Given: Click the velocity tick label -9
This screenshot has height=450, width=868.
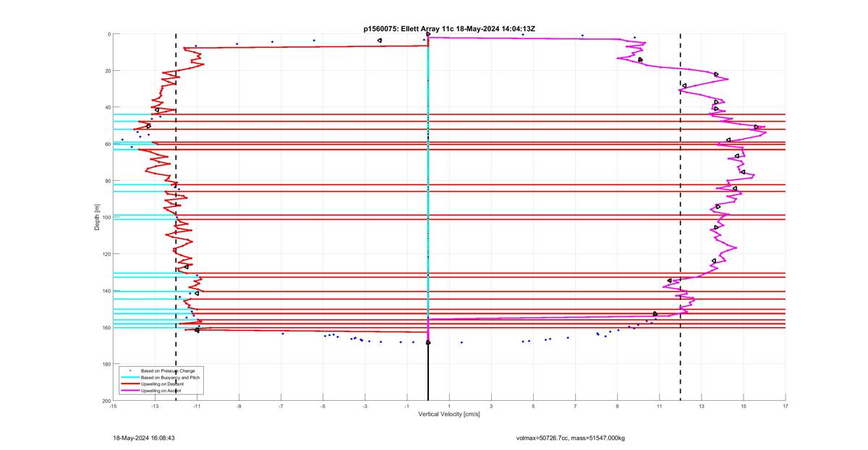Looking at the screenshot, I should pos(239,407).
